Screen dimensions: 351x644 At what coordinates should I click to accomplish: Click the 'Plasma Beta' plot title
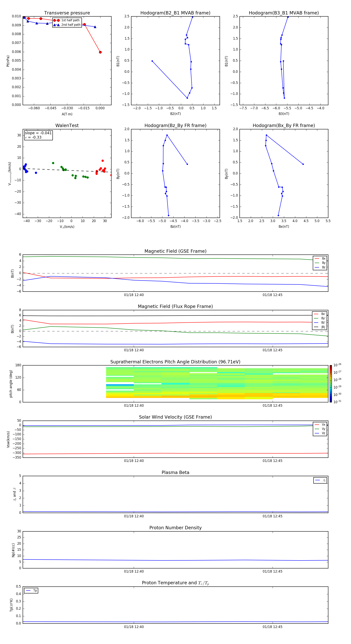pos(175,472)
